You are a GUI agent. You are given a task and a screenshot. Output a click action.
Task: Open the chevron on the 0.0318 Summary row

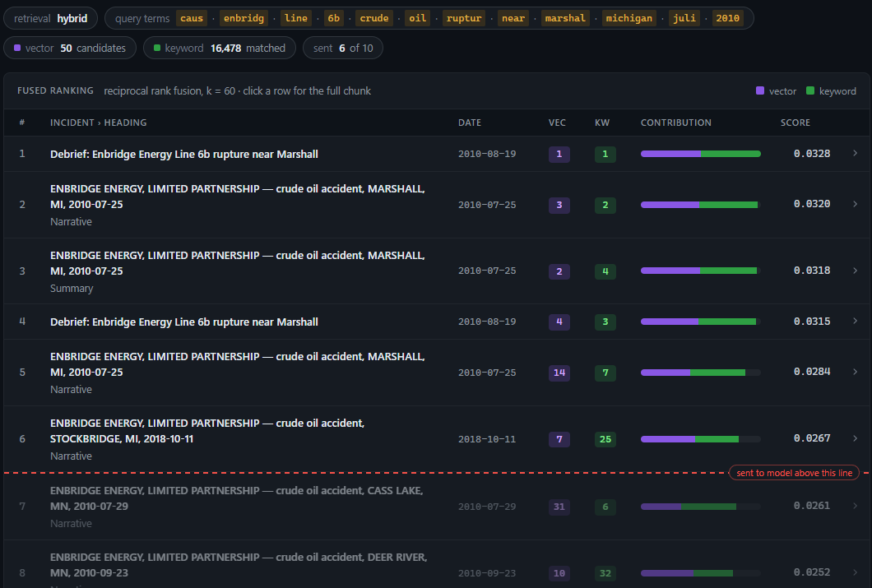(x=855, y=270)
